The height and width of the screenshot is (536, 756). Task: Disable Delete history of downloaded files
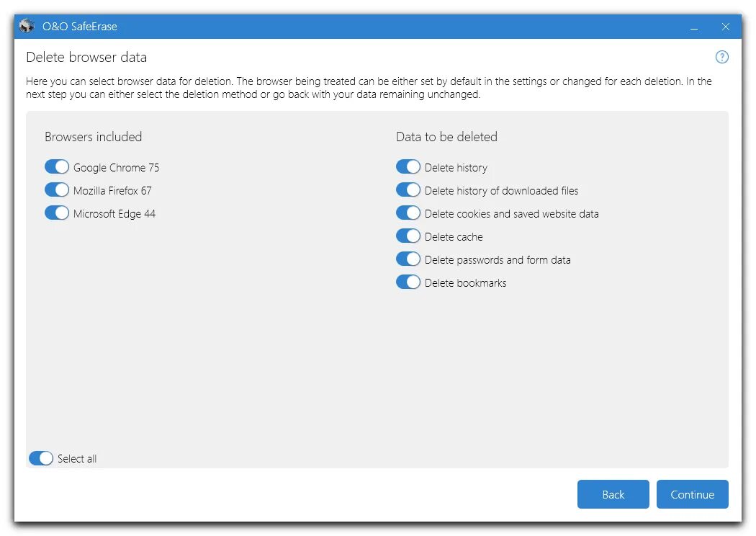[408, 190]
